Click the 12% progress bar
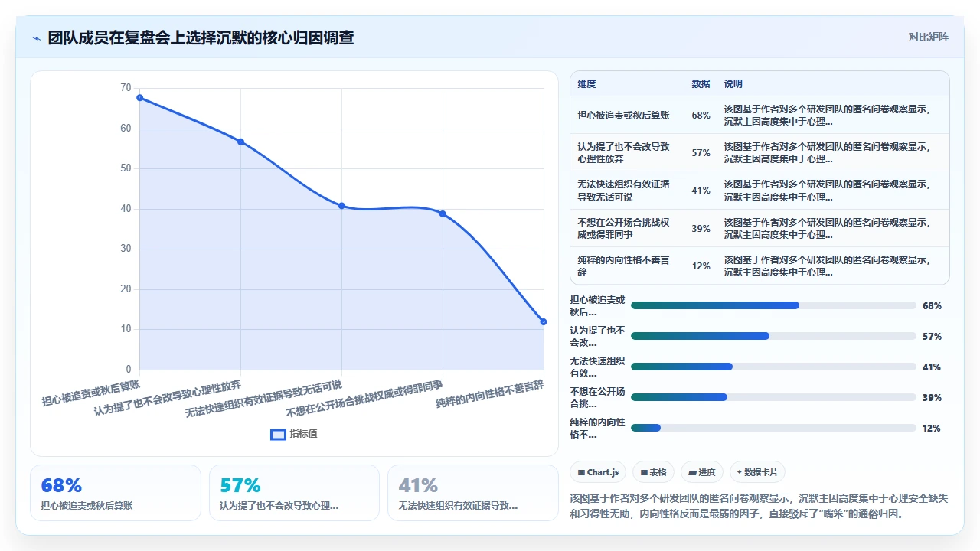This screenshot has width=980, height=551. tap(773, 428)
